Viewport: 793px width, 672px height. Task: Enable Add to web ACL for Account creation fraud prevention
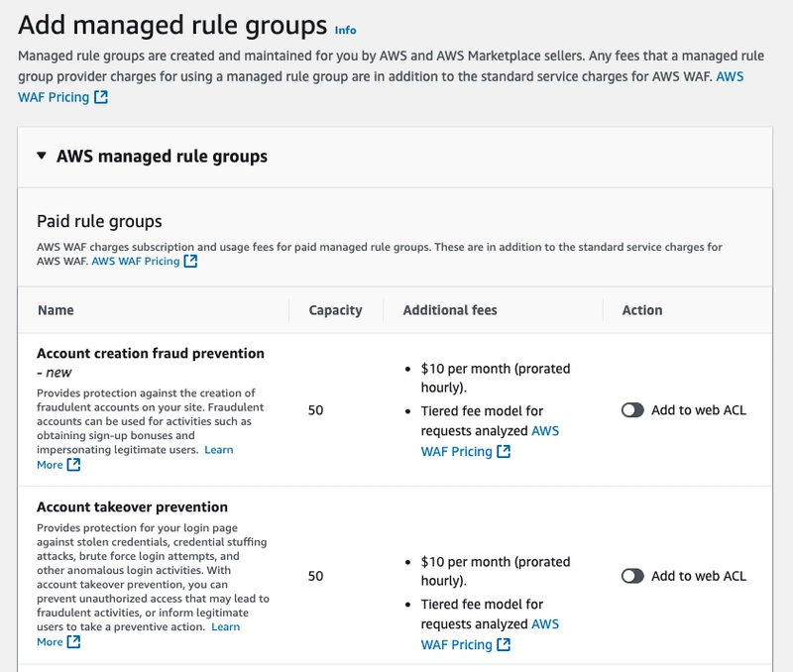pos(632,410)
